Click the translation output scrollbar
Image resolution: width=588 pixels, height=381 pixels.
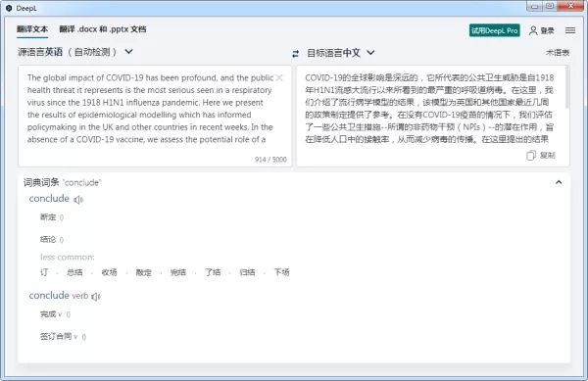pos(566,88)
